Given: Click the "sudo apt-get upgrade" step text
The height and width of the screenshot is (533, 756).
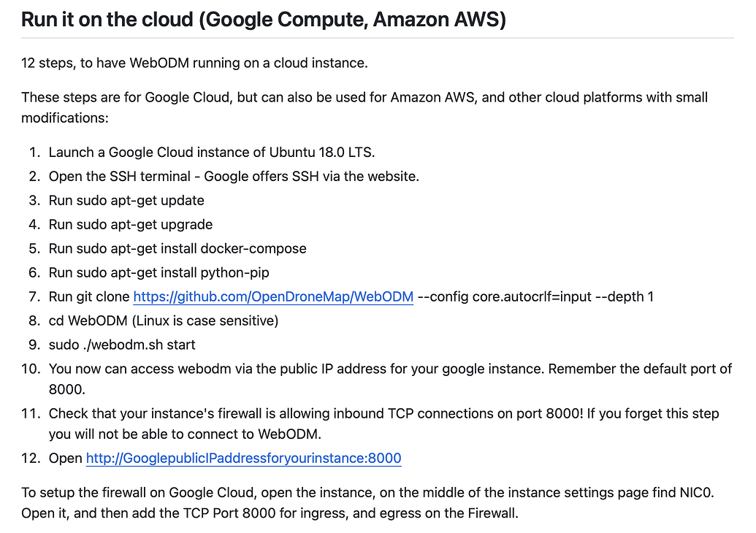Looking at the screenshot, I should pyautogui.click(x=131, y=224).
